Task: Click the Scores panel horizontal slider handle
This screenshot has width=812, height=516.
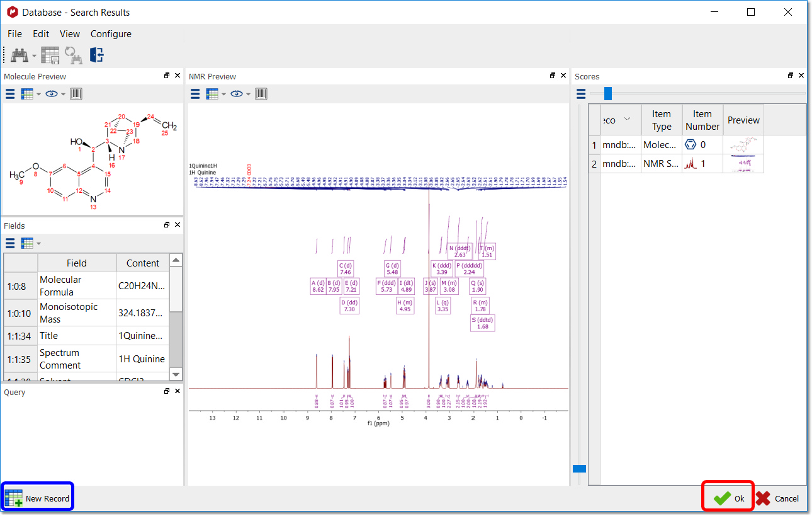Action: 607,93
